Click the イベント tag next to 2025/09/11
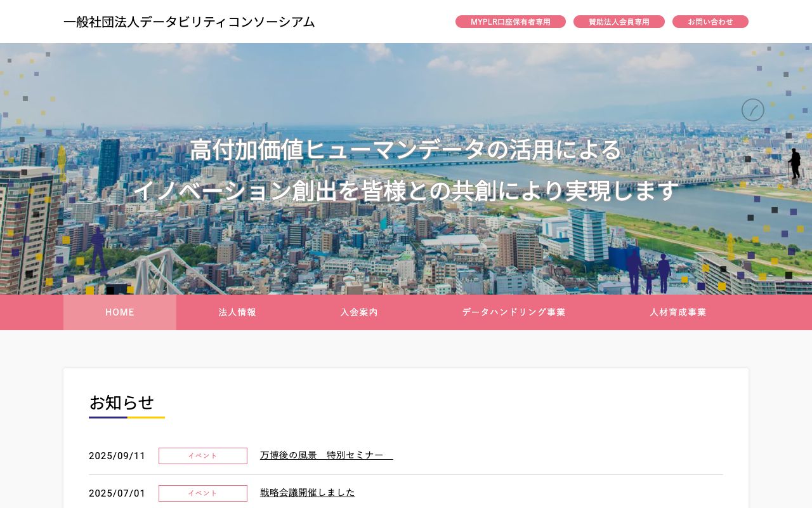Viewport: 812px width, 508px height. coord(203,456)
